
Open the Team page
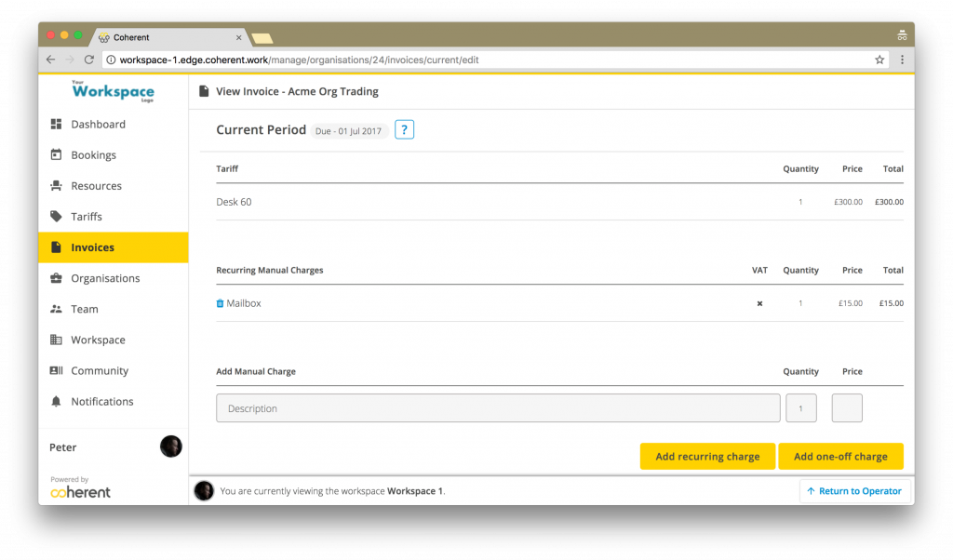click(x=113, y=309)
